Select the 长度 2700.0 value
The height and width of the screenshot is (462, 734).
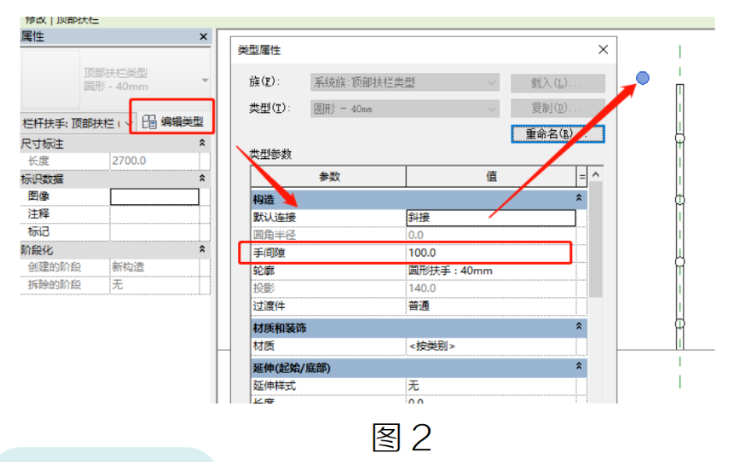[154, 161]
